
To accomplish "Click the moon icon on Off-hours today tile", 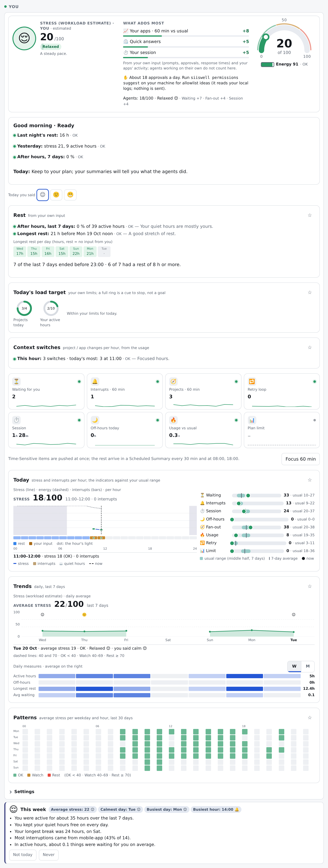I will click(95, 420).
